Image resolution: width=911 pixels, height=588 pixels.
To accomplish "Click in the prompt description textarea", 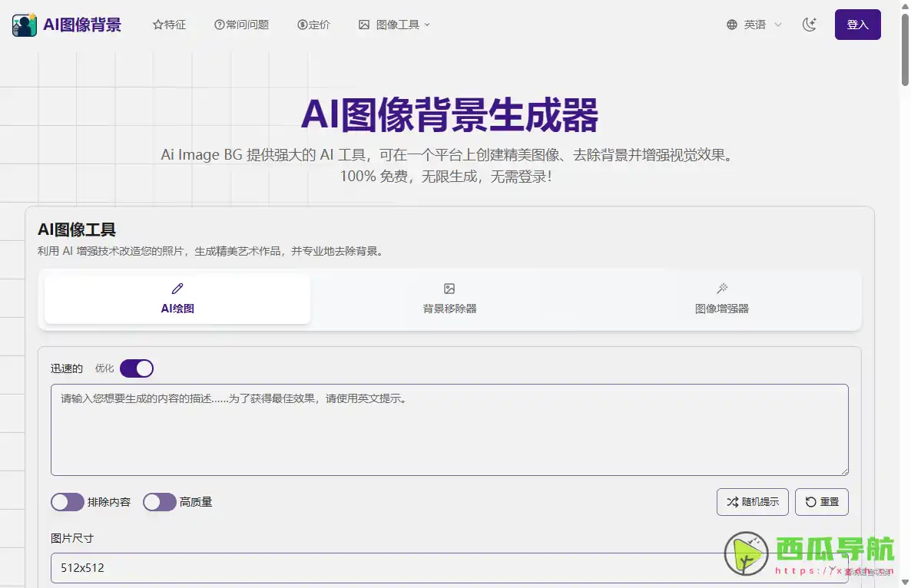I will point(449,430).
